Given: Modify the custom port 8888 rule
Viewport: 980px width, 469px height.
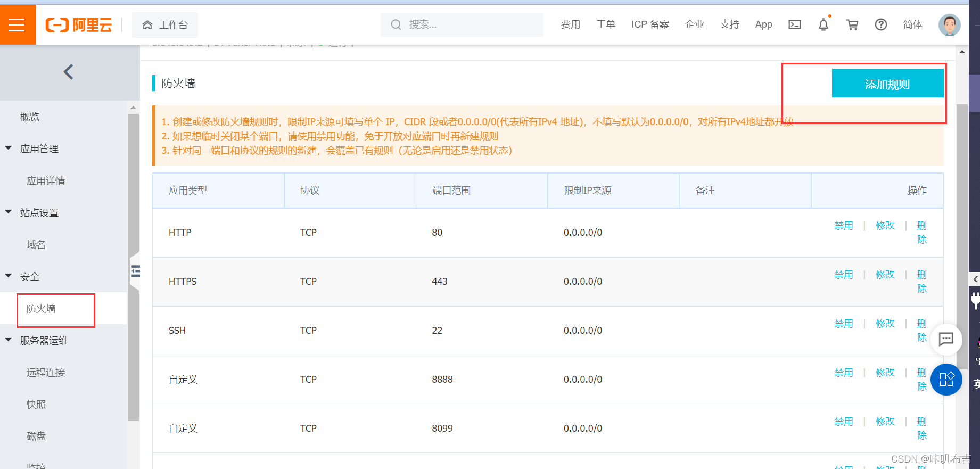Looking at the screenshot, I should coord(885,373).
